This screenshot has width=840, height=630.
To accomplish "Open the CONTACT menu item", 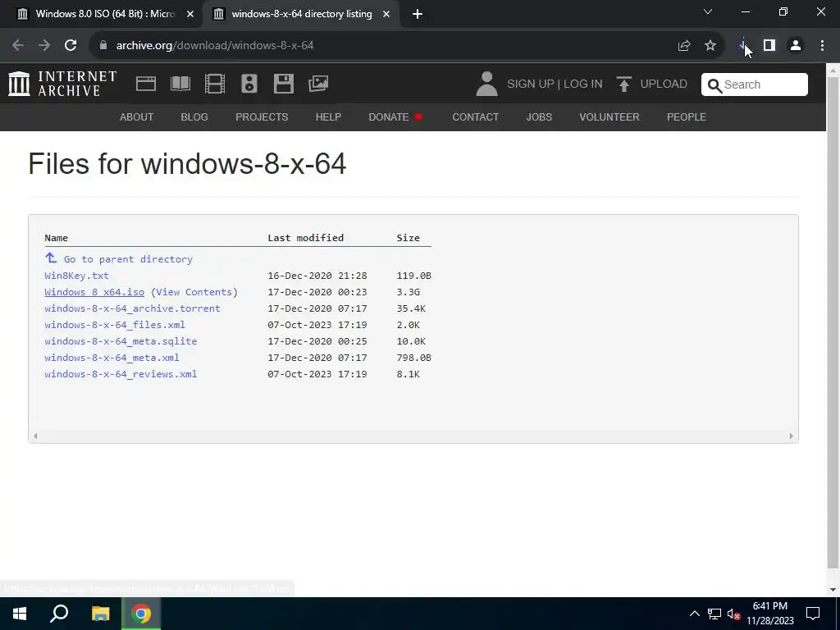I will pyautogui.click(x=475, y=116).
